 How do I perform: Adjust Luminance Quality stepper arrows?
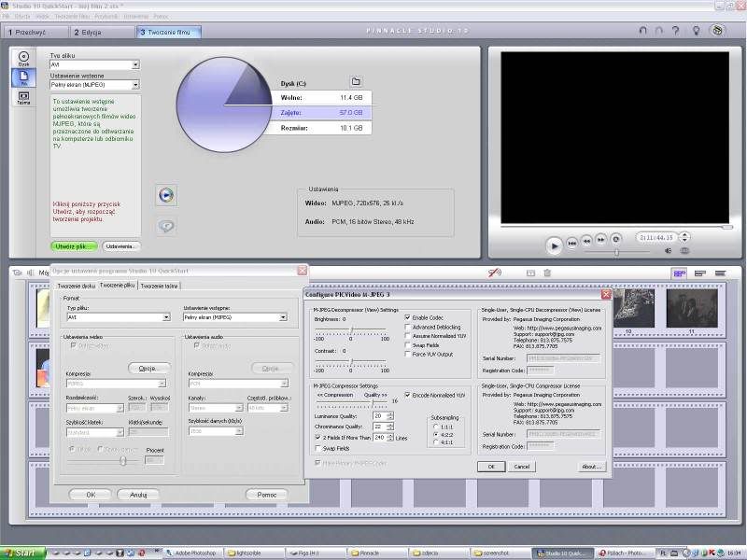[x=390, y=415]
